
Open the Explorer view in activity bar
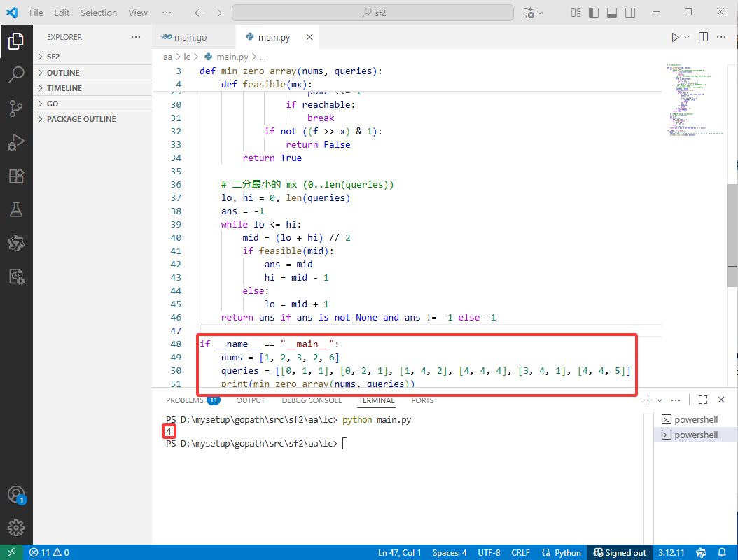point(16,41)
